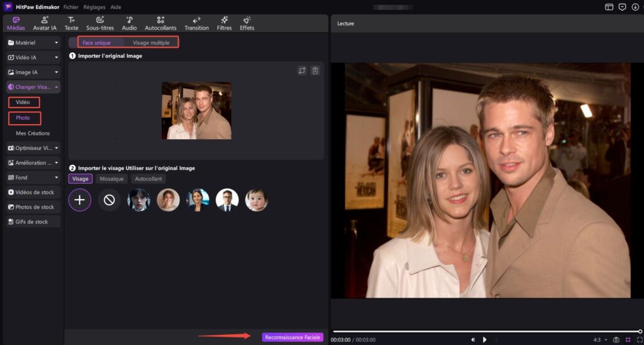Expand the Matériel sidebar section
Screen dimensions: 644x345
pyautogui.click(x=33, y=43)
